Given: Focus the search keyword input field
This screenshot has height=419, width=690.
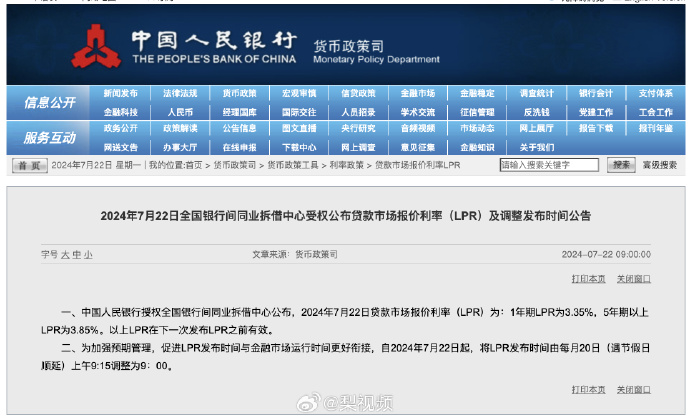Looking at the screenshot, I should (x=551, y=165).
